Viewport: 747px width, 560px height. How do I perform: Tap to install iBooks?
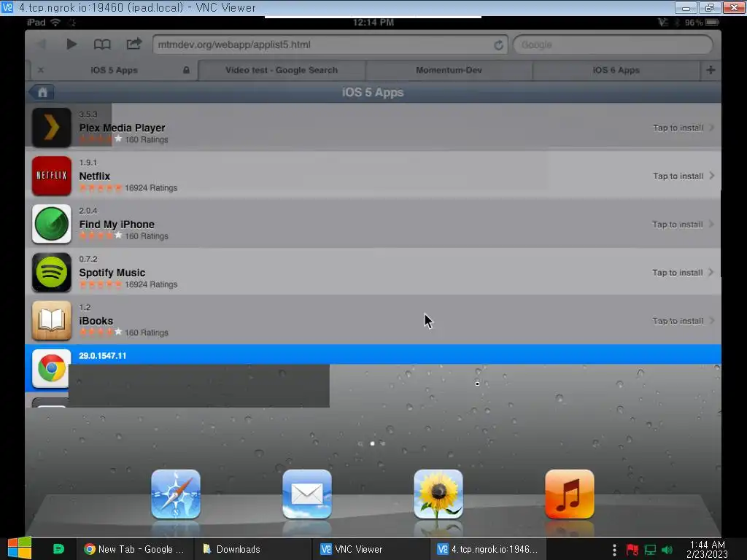(678, 321)
